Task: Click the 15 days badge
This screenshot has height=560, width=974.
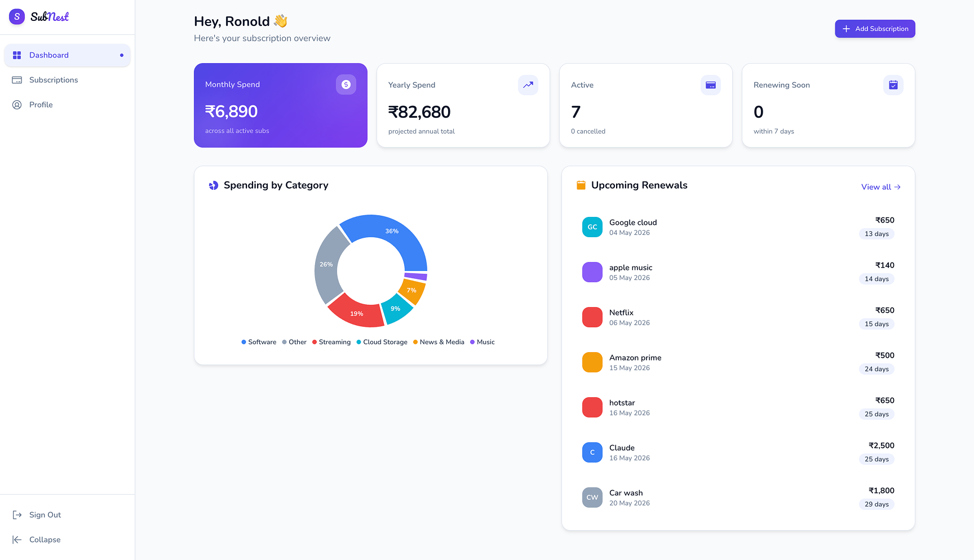Action: [876, 324]
